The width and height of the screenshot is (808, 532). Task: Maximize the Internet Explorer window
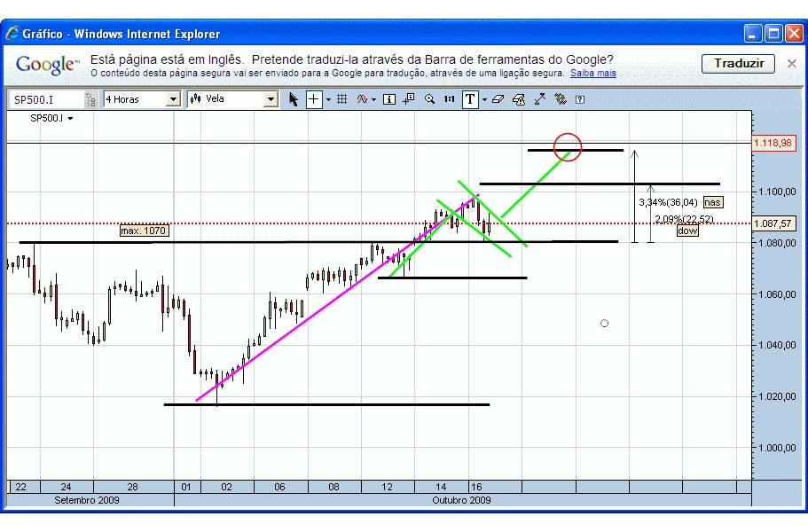(773, 34)
